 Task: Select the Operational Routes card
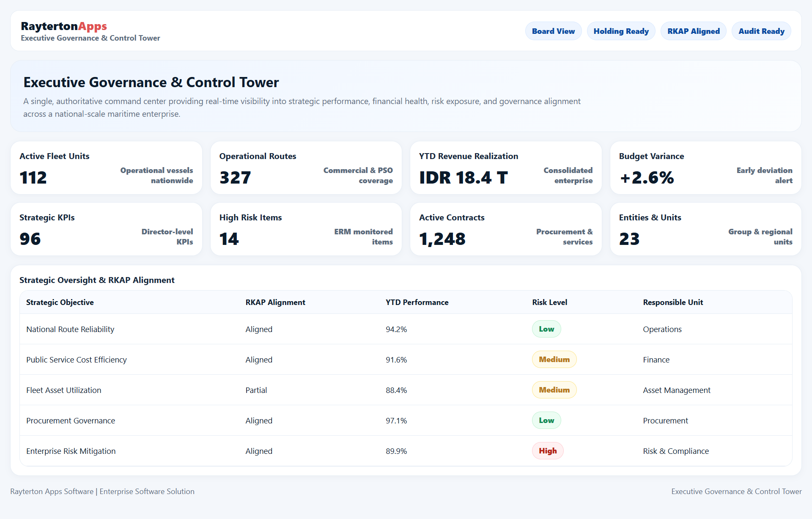(306, 168)
